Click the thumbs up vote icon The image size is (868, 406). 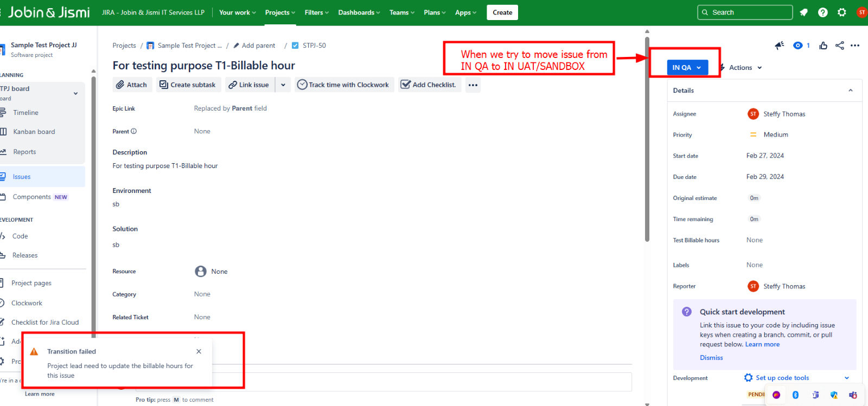click(824, 46)
